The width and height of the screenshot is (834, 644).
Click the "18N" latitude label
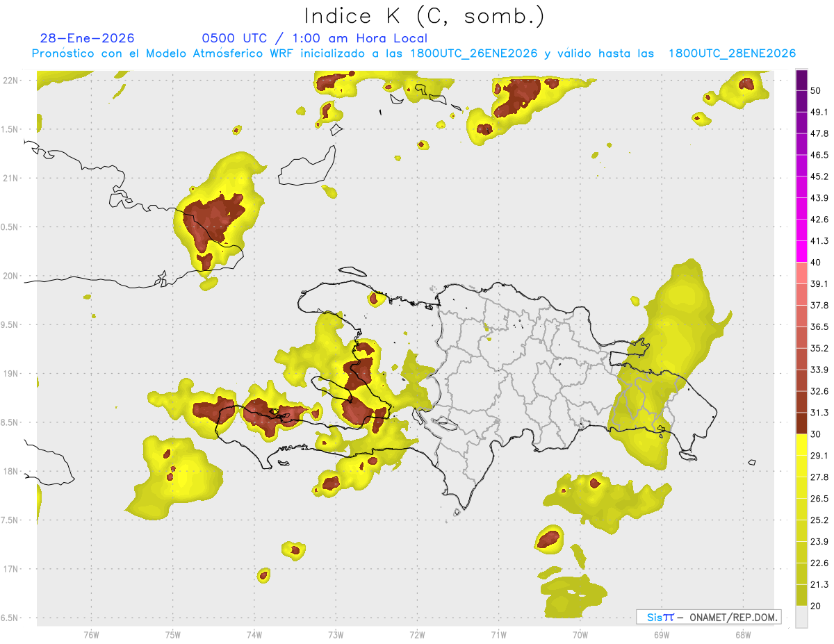(x=10, y=472)
